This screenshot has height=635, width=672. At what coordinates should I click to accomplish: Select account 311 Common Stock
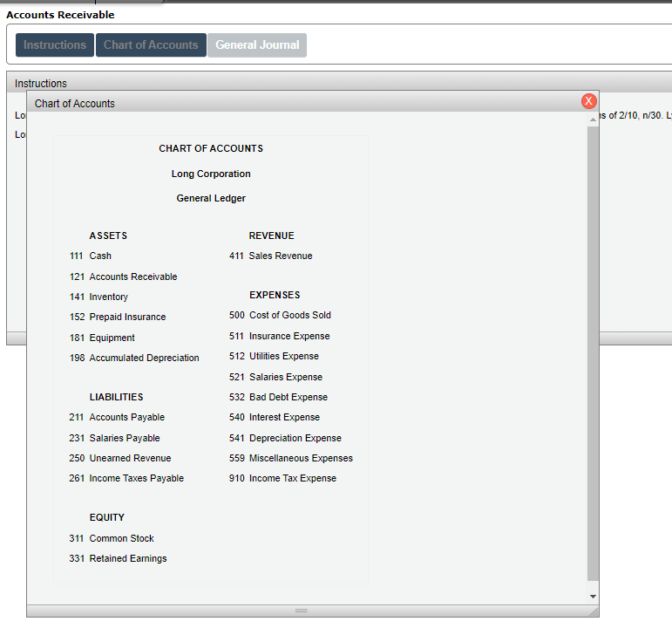[112, 538]
